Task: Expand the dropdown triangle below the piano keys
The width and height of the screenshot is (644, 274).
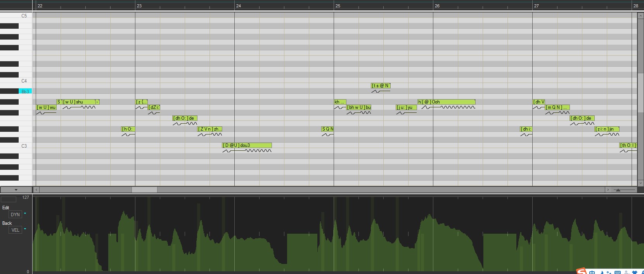Action: pos(16,190)
